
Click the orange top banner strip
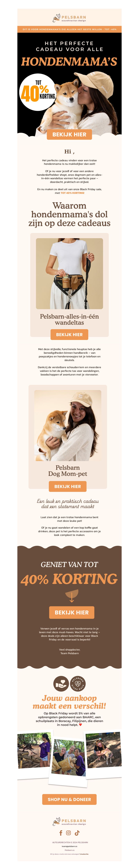[69, 29]
